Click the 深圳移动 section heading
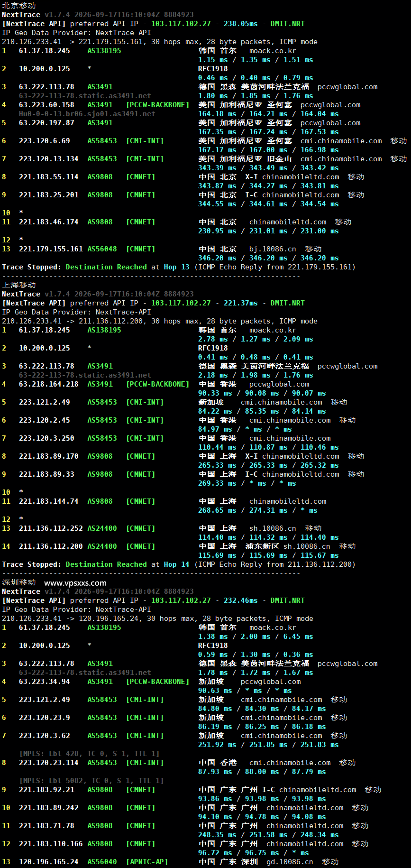 pyautogui.click(x=19, y=582)
